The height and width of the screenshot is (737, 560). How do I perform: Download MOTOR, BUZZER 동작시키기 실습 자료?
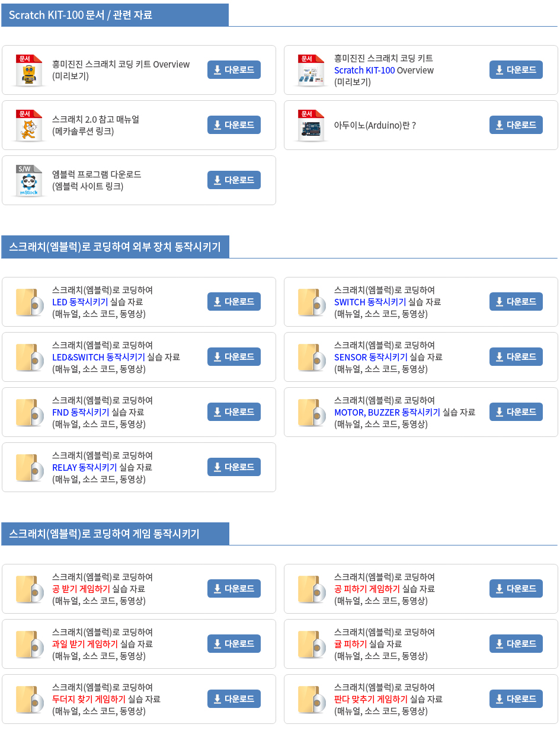(x=516, y=412)
